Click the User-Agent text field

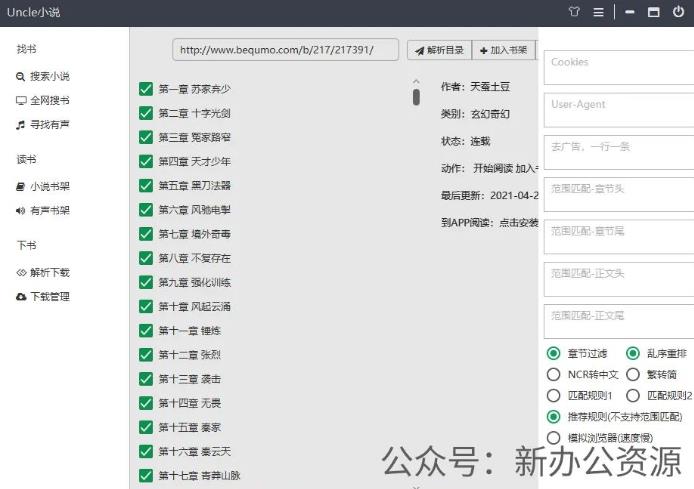[x=619, y=110]
